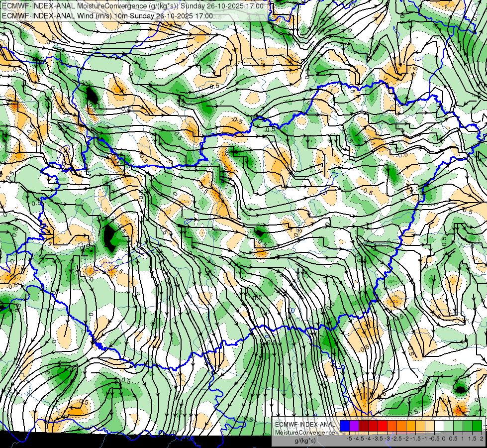The image size is (487, 448).
Task: Select the light green swatch between 0.5 and 1
Action: coord(458,426)
